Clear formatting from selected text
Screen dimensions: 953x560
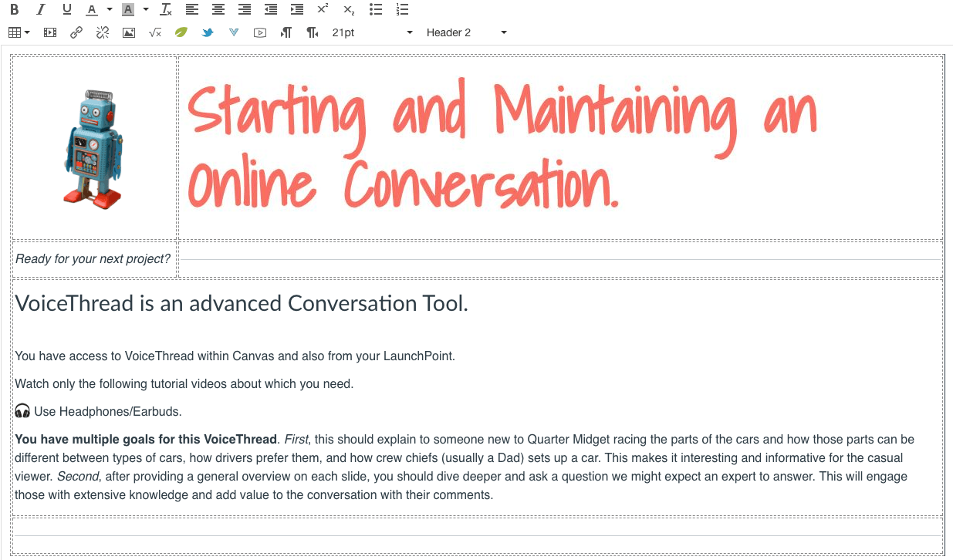164,9
